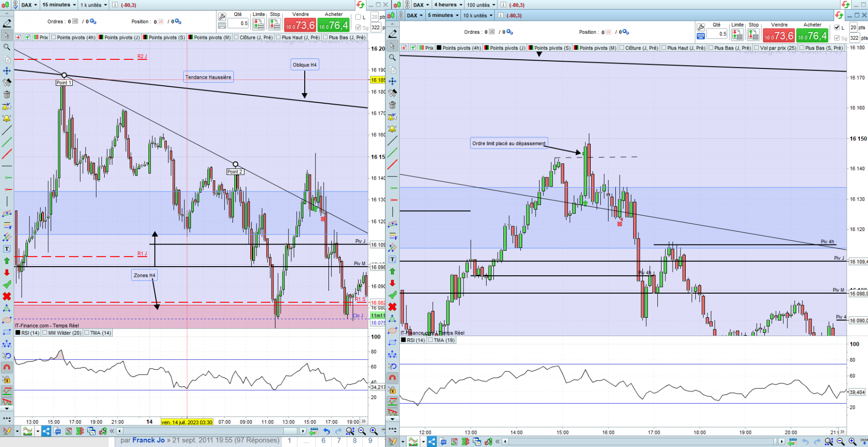Click the share chart icon in bottom toolbar
This screenshot has width=868, height=447.
pos(46,431)
